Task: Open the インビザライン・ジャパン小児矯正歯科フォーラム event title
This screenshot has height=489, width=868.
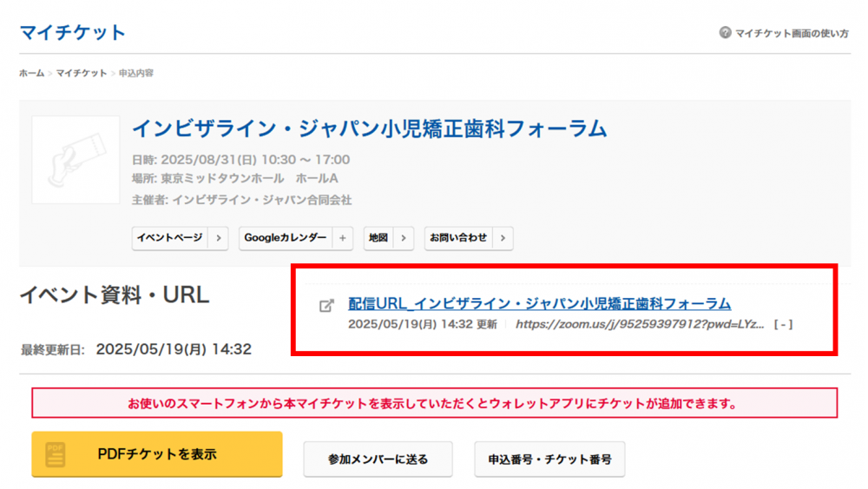Action: coord(369,129)
